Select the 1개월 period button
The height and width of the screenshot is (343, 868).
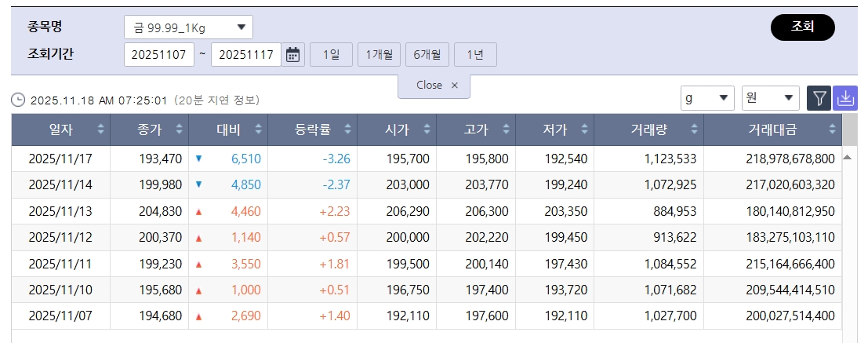(380, 54)
